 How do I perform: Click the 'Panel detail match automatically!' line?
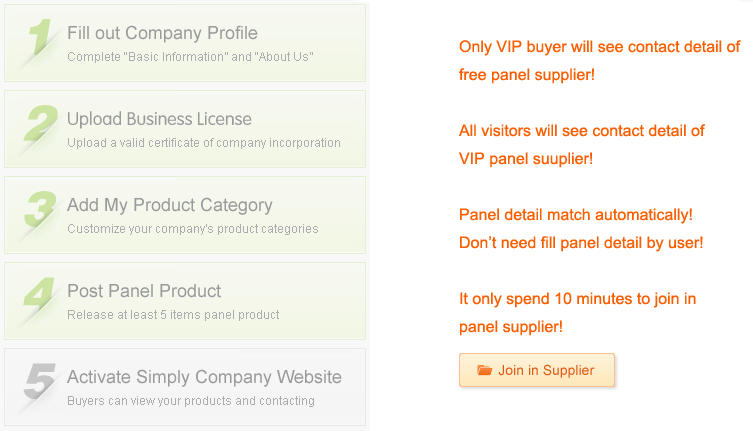575,215
